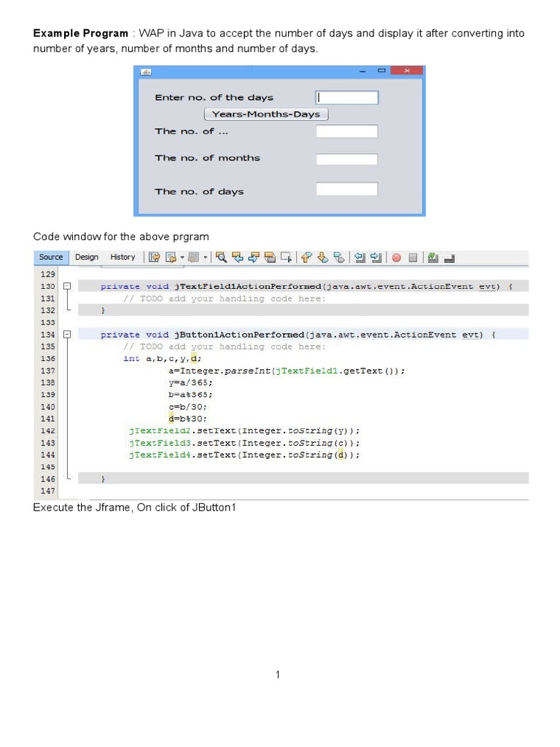Collapse the jTextField1ActionPerformed method fold
The image size is (560, 747).
pyautogui.click(x=66, y=287)
